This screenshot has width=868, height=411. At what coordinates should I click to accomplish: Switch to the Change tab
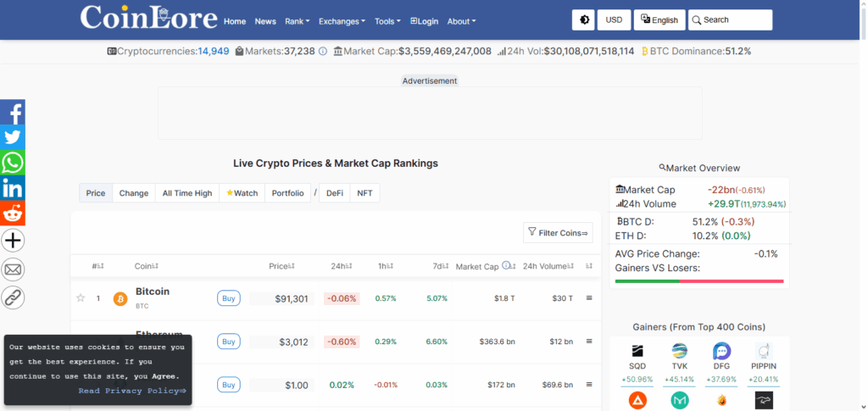click(x=134, y=193)
